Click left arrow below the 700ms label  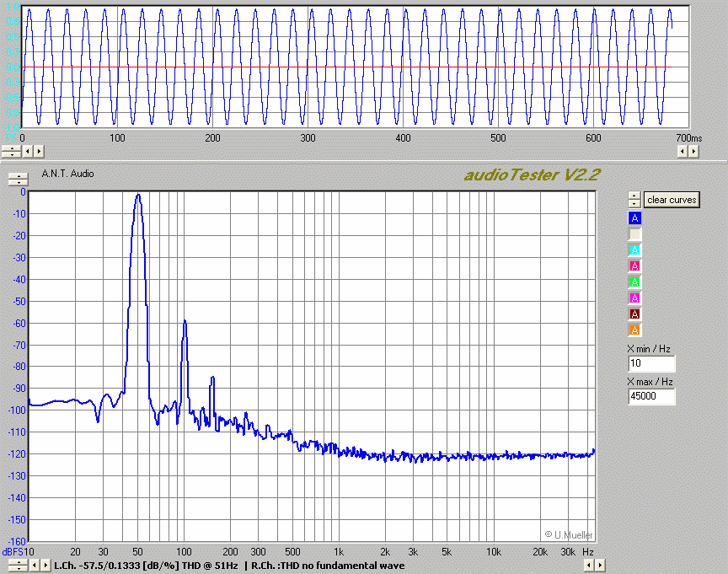682,151
